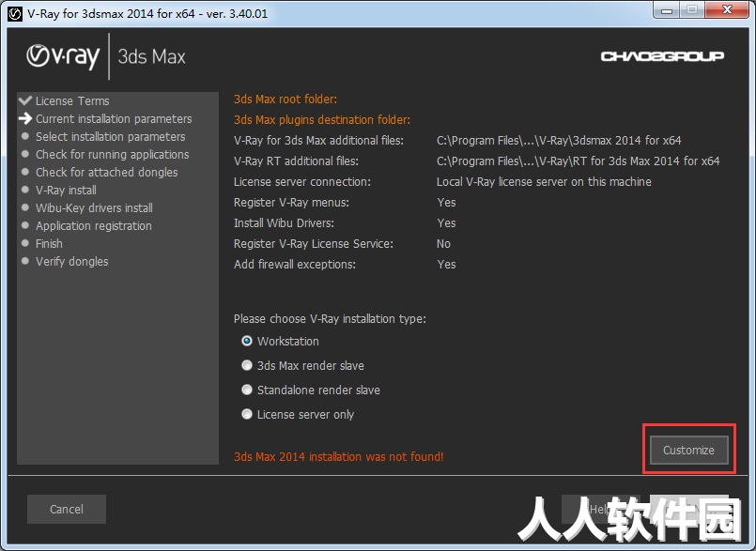Image resolution: width=756 pixels, height=551 pixels.
Task: Click path ending '3dsmax 2014 for x64'
Action: click(559, 140)
